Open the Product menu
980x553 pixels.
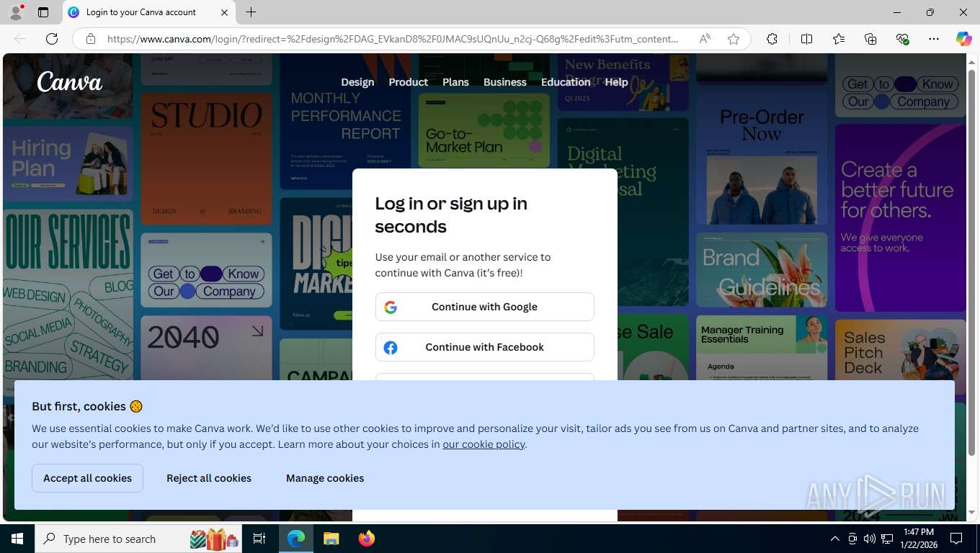409,82
